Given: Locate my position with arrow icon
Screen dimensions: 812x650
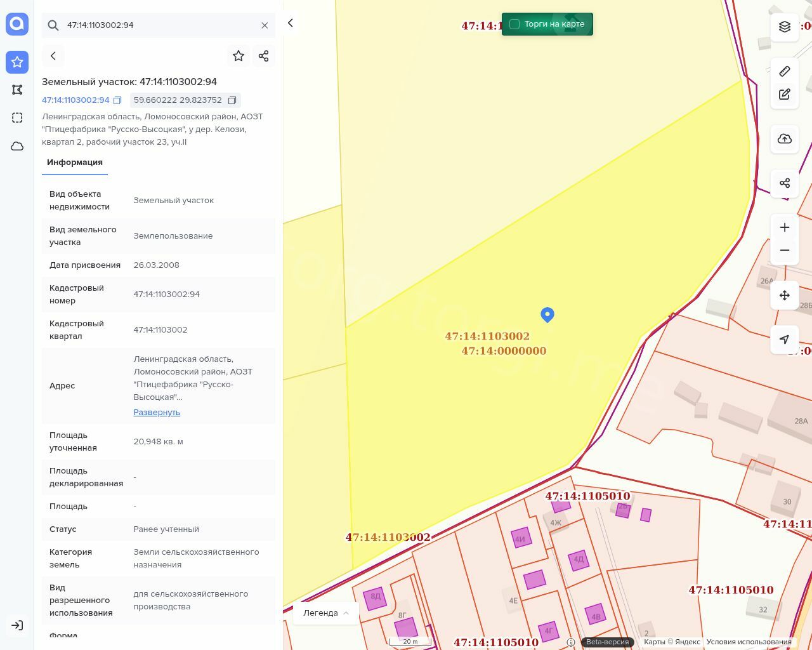Looking at the screenshot, I should [x=785, y=340].
